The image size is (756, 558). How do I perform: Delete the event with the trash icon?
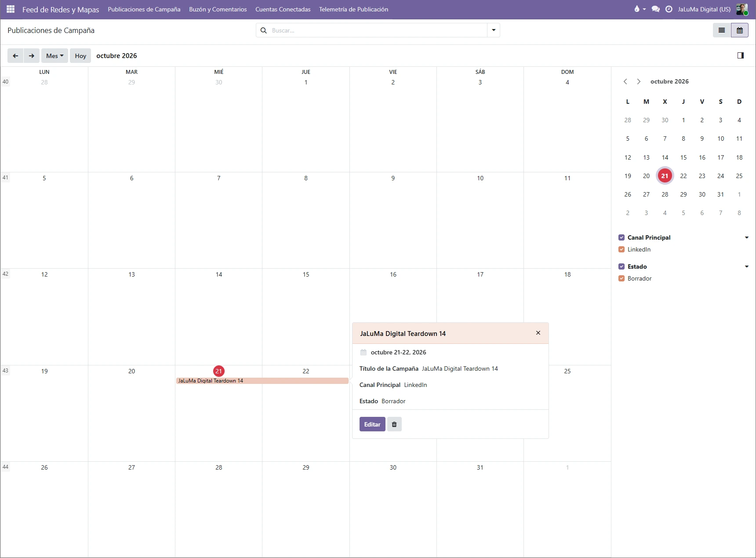[394, 424]
